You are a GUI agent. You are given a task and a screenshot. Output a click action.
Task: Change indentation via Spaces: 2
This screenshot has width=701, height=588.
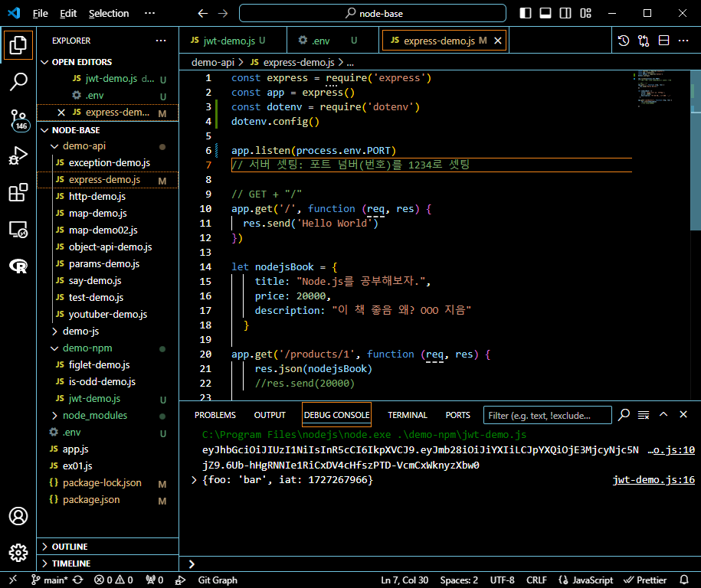click(459, 580)
